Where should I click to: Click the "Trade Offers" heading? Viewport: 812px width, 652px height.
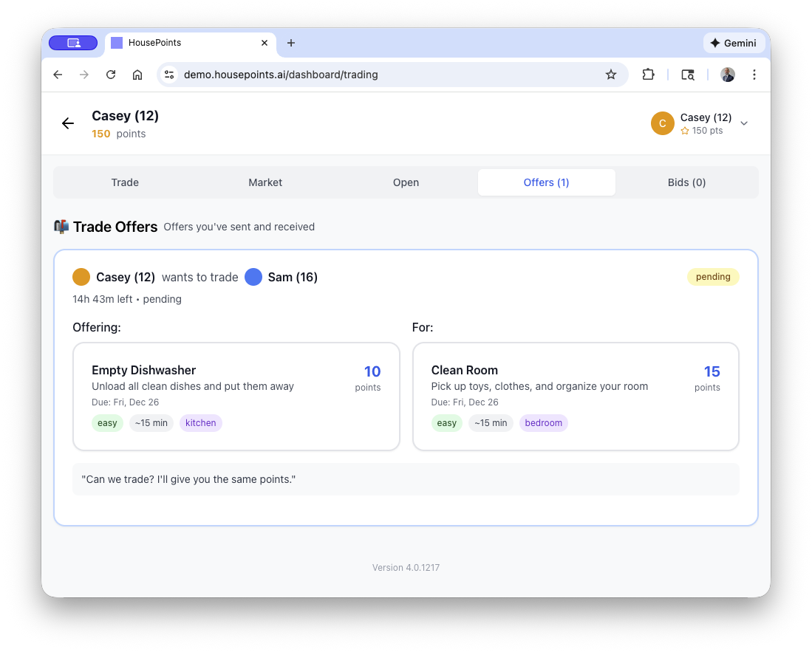point(115,227)
